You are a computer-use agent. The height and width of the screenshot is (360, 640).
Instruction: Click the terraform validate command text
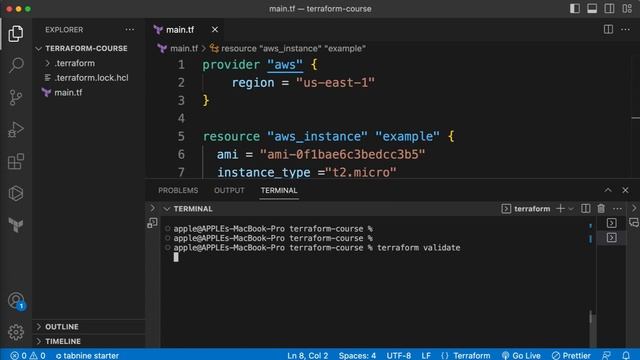click(x=418, y=248)
